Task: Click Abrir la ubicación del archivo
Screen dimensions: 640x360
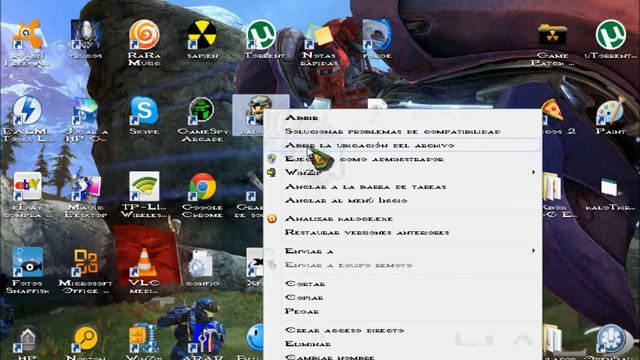Action: click(x=369, y=145)
